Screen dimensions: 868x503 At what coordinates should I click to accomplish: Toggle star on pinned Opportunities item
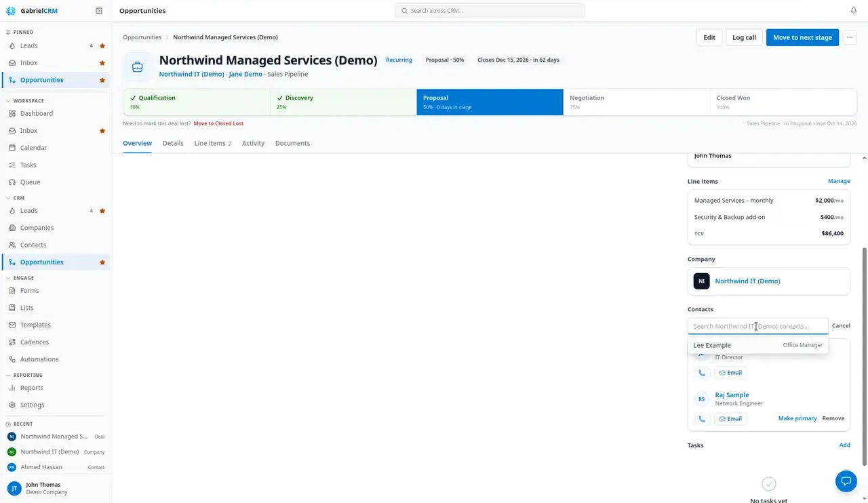[102, 80]
